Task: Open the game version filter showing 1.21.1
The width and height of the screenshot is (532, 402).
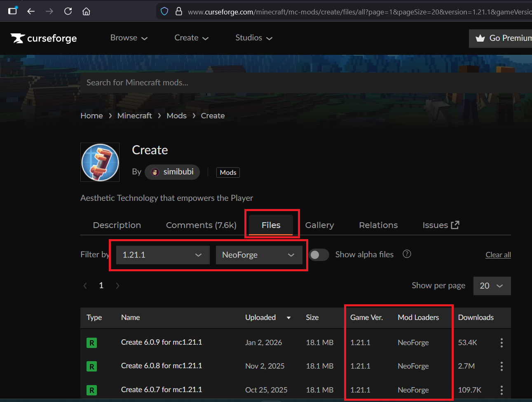Action: (162, 255)
